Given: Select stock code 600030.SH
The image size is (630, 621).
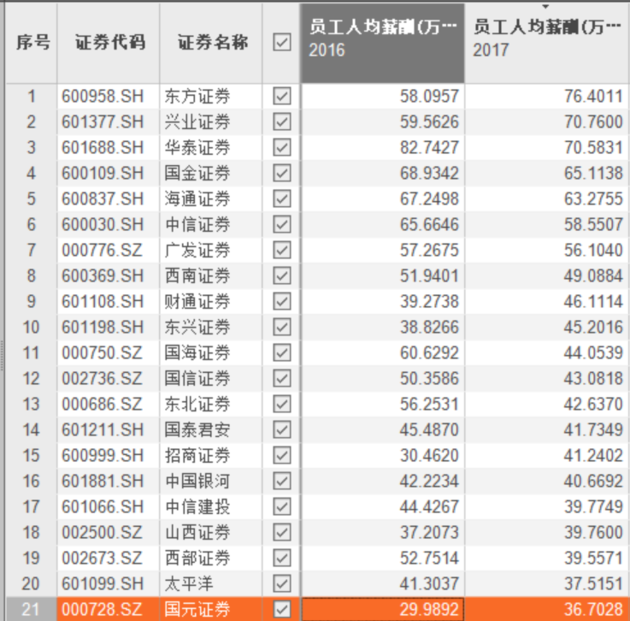Looking at the screenshot, I should [x=103, y=225].
